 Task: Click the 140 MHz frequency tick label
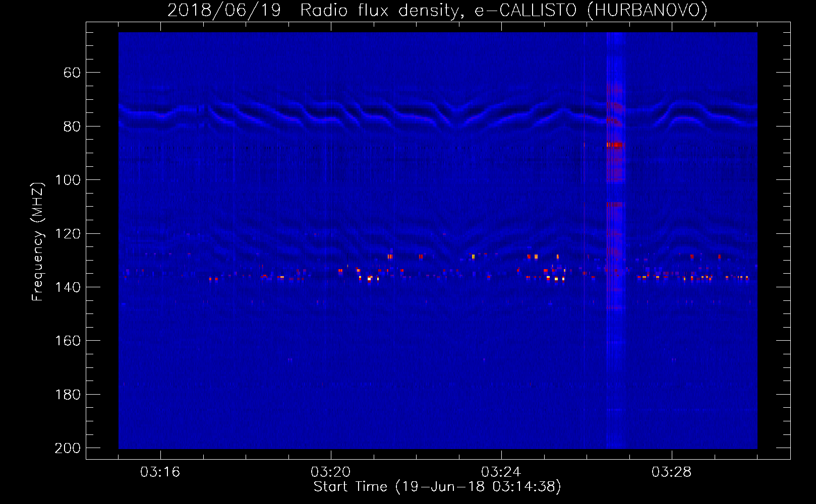click(x=68, y=287)
